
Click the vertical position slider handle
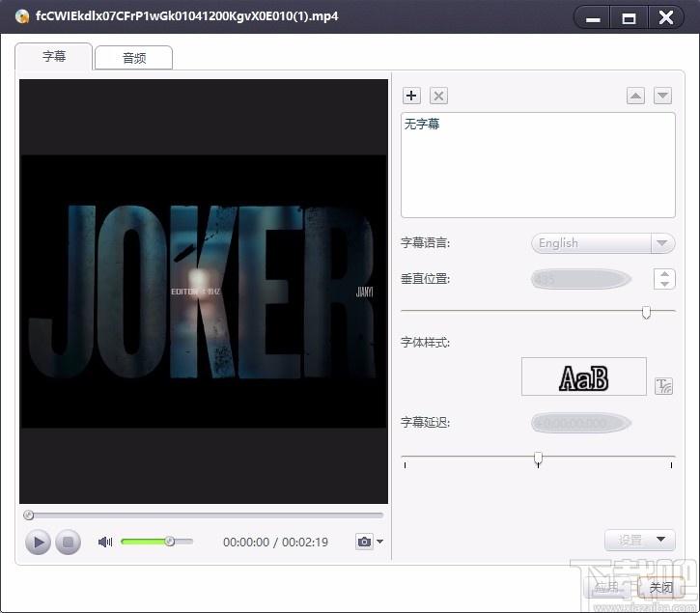(646, 311)
